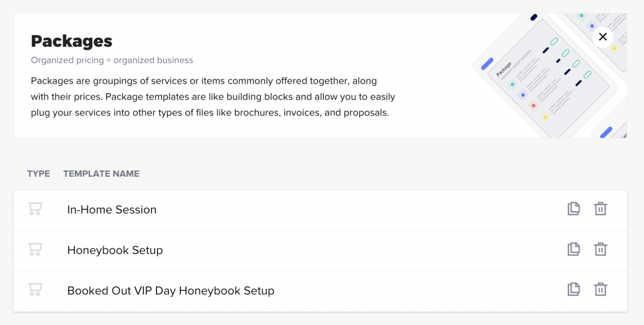The image size is (644, 325).
Task: Click the organized pricing subtitle text
Action: click(112, 60)
